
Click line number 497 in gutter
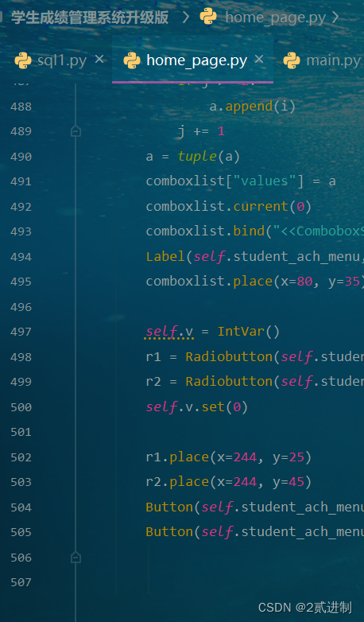[x=21, y=331]
